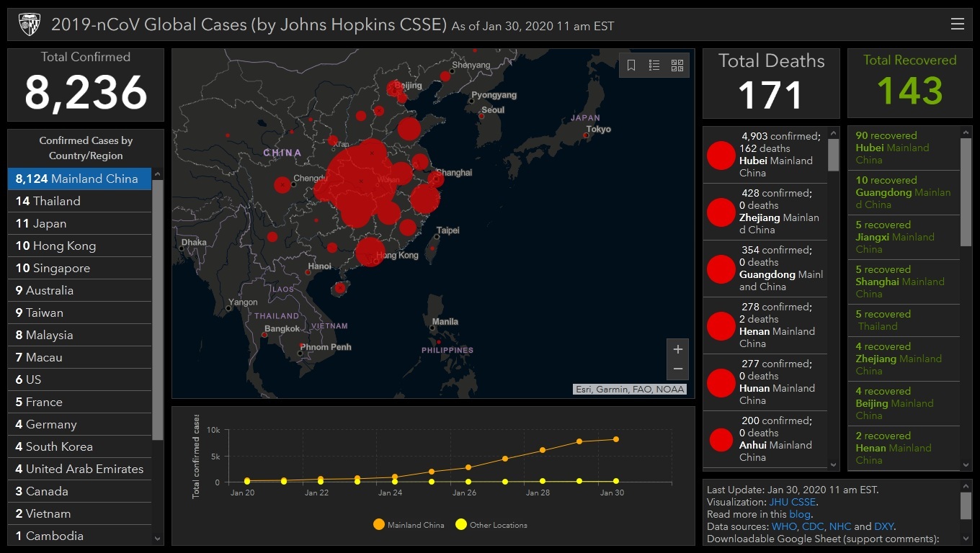Select Vietnam in country list
Viewport: 980px width, 553px height.
click(x=79, y=513)
